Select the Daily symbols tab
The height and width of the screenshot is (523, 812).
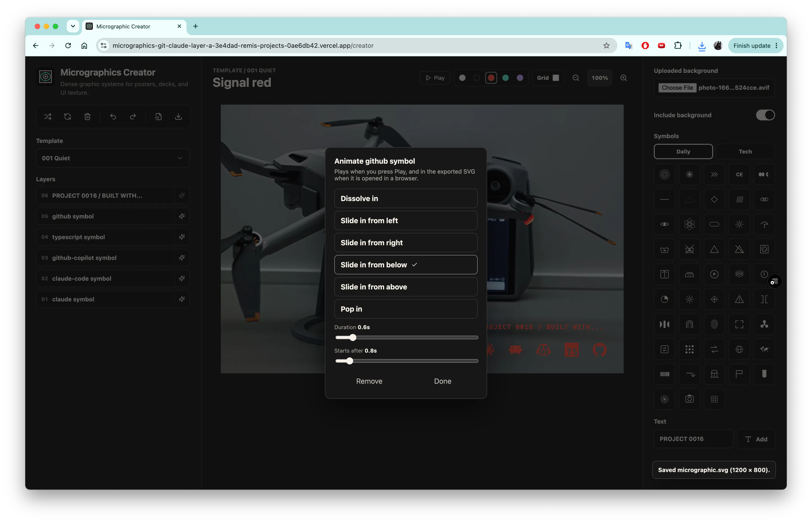click(x=683, y=151)
